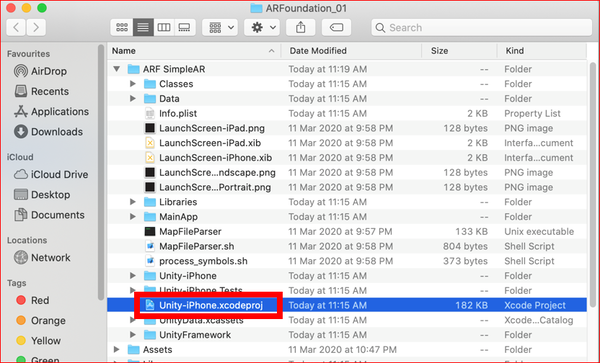Switch to column view in toolbar
This screenshot has width=600, height=363.
coord(164,28)
